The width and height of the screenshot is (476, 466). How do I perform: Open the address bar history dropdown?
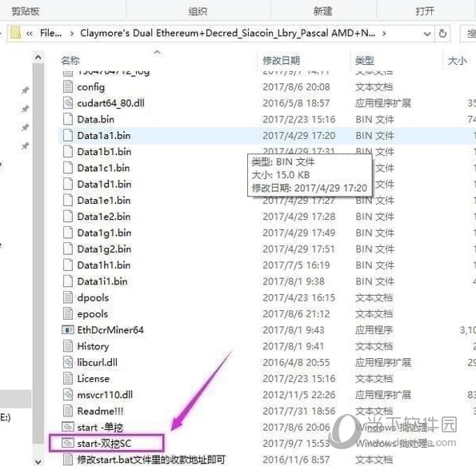[427, 34]
